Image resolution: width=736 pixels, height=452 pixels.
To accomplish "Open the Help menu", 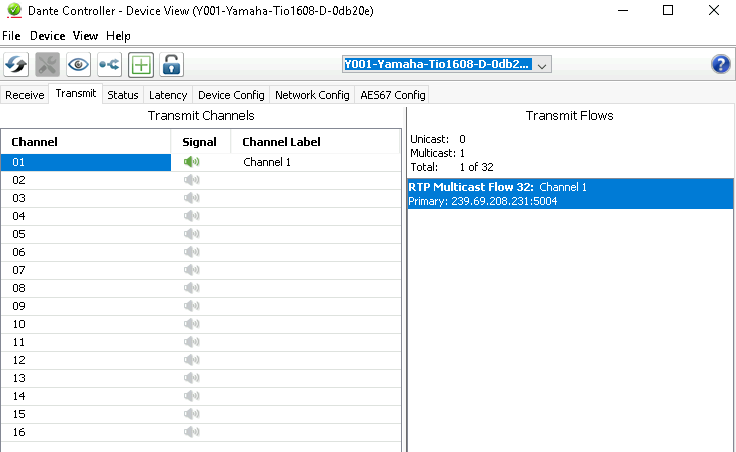I will tap(118, 36).
